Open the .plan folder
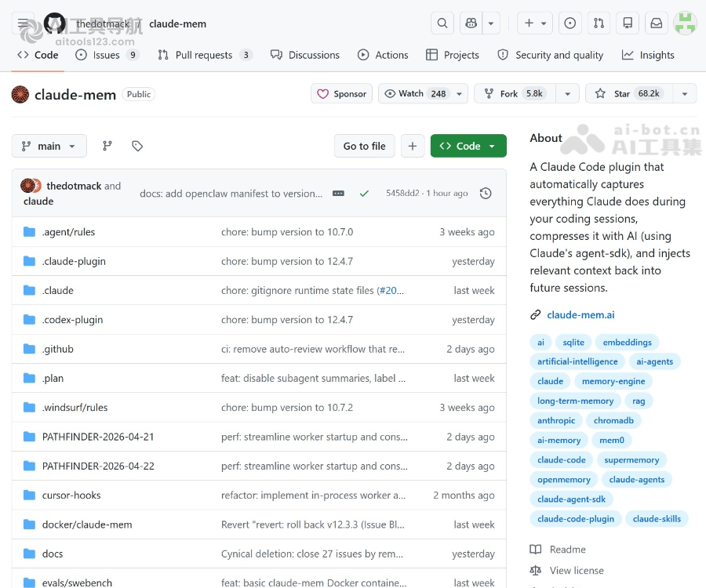 click(x=53, y=378)
